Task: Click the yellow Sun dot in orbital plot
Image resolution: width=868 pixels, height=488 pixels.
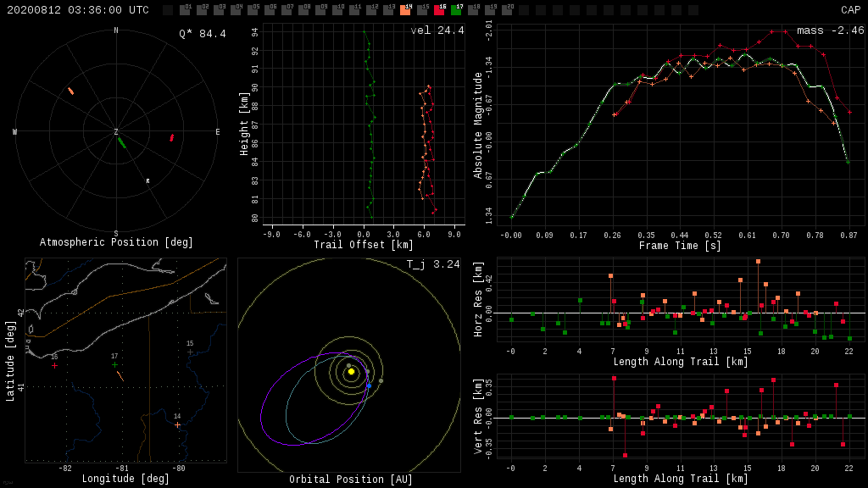Action: [x=351, y=371]
